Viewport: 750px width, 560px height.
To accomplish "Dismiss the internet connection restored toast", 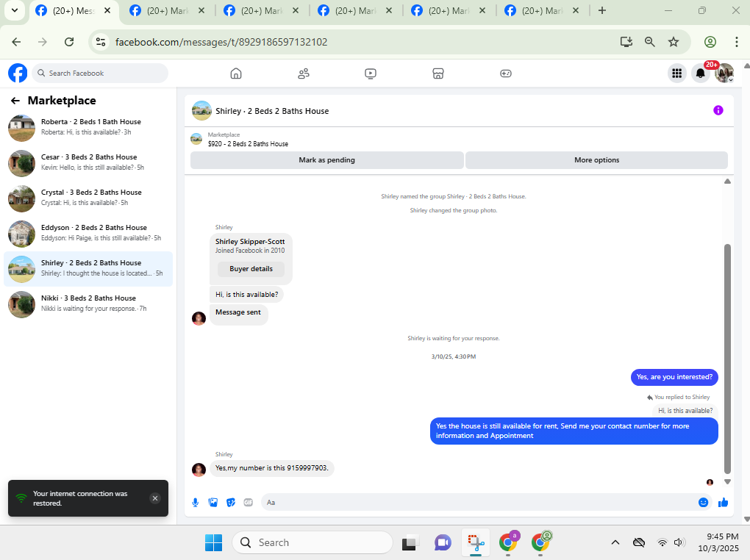I will point(155,498).
